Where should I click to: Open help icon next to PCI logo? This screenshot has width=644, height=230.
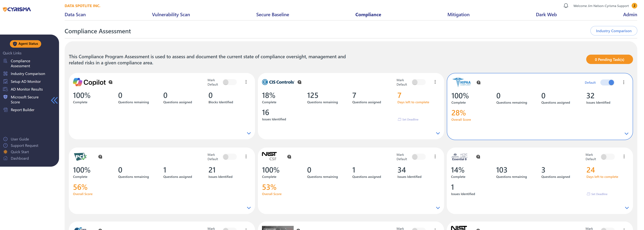100,157
